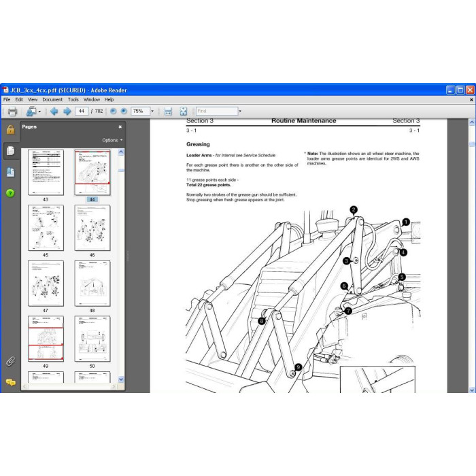The image size is (476, 476).
Task: Click document view scroll down arrow
Action: click(472, 390)
